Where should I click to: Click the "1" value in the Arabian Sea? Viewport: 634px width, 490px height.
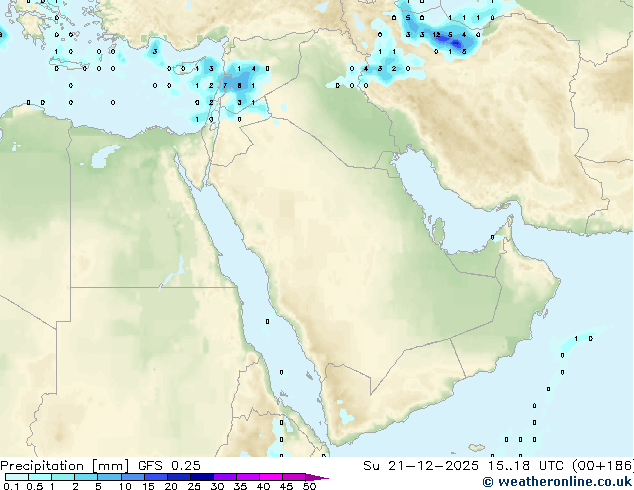(x=576, y=338)
